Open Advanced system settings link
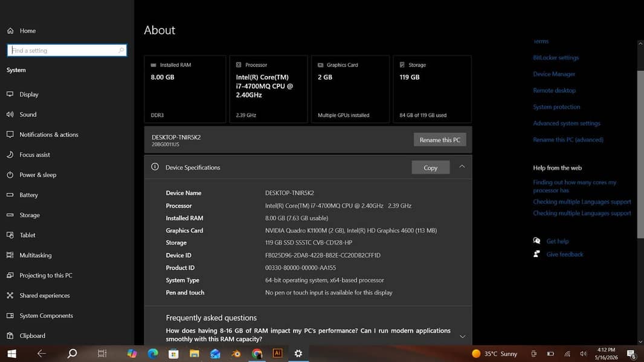644x362 pixels. pyautogui.click(x=567, y=124)
